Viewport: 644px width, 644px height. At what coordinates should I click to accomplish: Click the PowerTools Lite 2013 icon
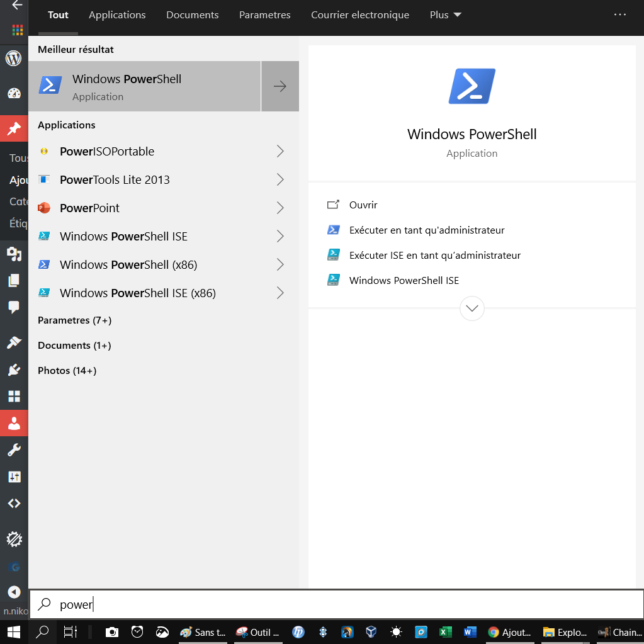click(44, 179)
